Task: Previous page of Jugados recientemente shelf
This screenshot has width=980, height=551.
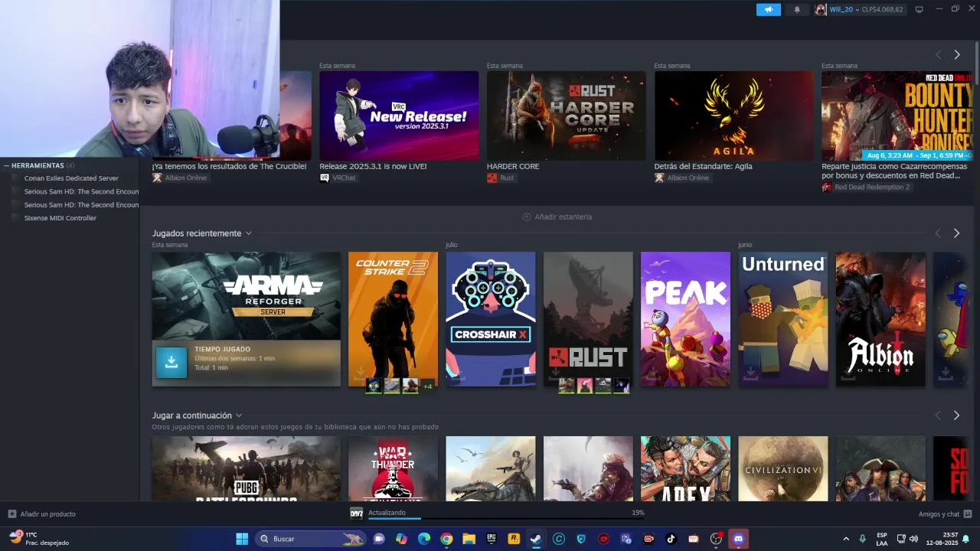Action: click(x=938, y=233)
